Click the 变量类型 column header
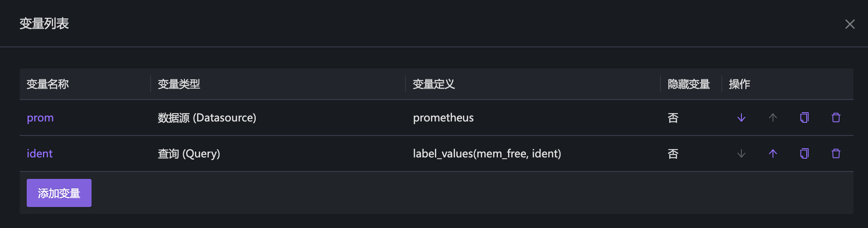Viewport: 868px width, 228px height. 179,84
